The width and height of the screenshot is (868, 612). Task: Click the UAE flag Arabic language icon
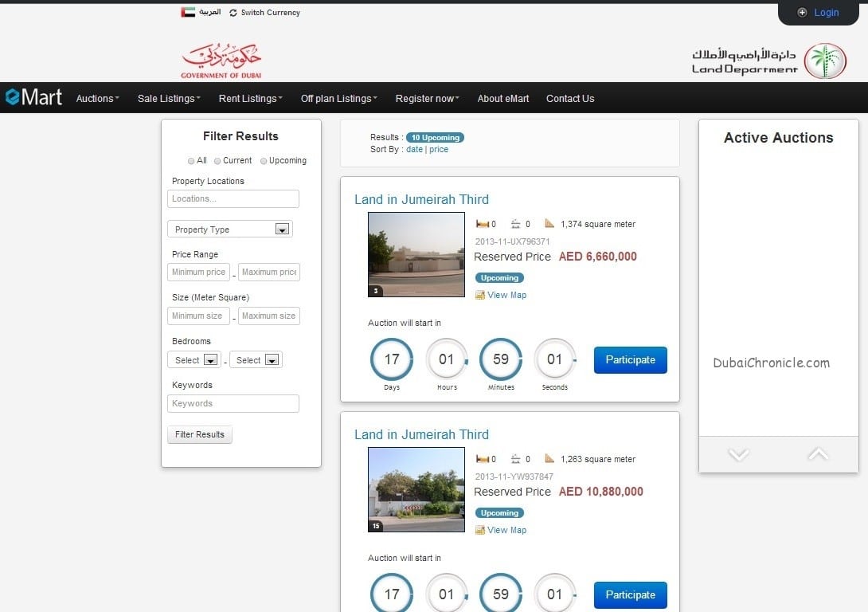coord(188,12)
